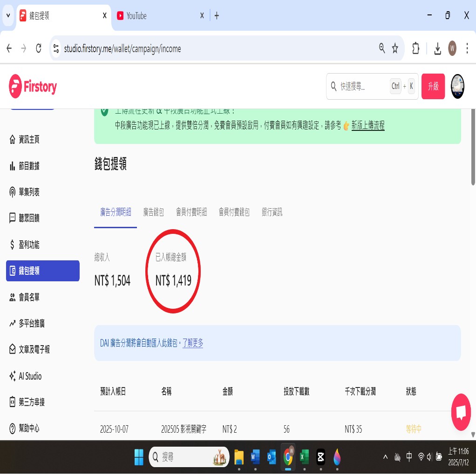Open Excel from taskbar
The width and height of the screenshot is (476, 476).
coord(305,457)
